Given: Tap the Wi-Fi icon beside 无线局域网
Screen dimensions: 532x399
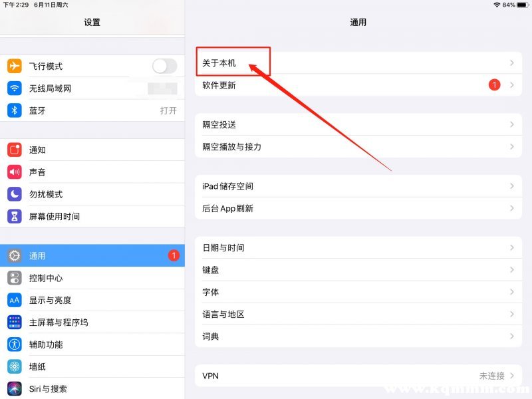Looking at the screenshot, I should coord(14,88).
